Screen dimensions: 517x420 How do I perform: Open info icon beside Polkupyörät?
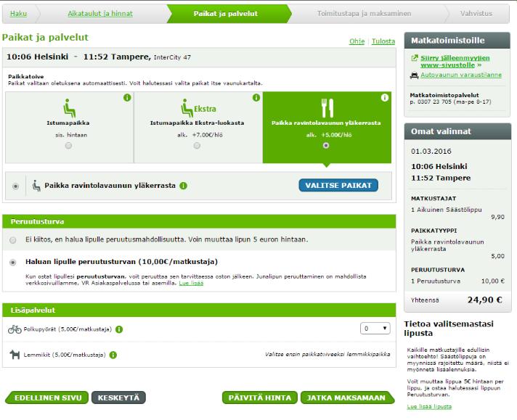tap(119, 329)
